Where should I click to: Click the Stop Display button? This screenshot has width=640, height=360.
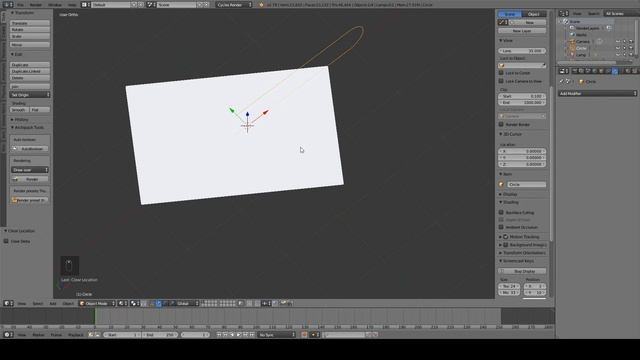coord(522,271)
